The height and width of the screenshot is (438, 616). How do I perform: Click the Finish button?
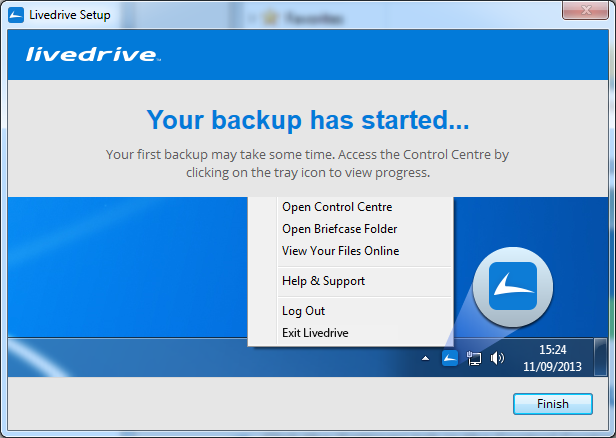pyautogui.click(x=553, y=404)
